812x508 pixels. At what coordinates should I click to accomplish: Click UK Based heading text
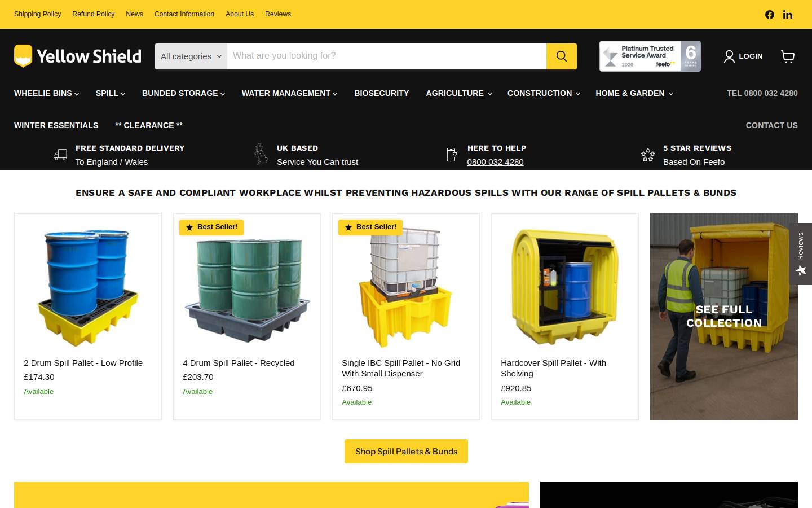297,148
